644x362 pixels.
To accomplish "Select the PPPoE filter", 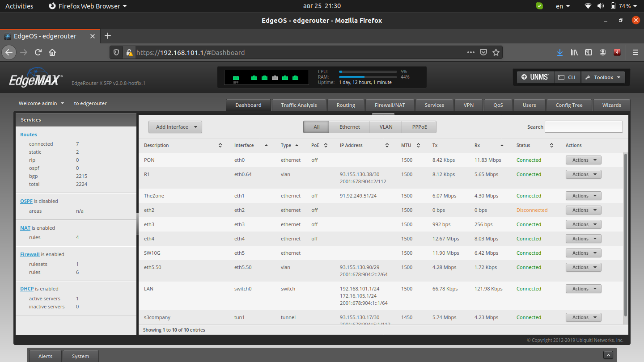I will click(419, 126).
